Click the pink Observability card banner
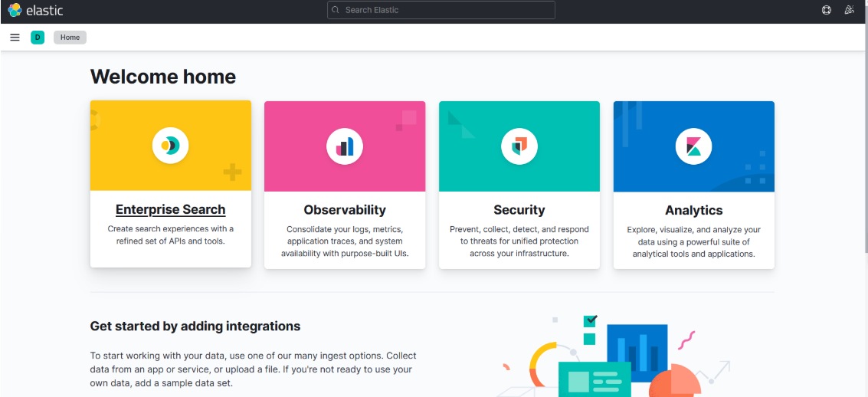 (x=345, y=146)
